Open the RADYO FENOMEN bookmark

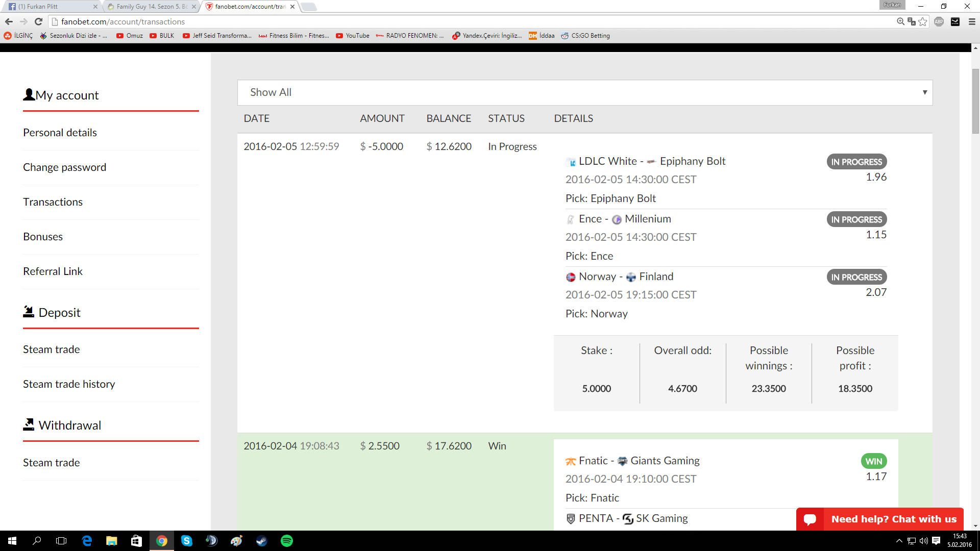410,36
